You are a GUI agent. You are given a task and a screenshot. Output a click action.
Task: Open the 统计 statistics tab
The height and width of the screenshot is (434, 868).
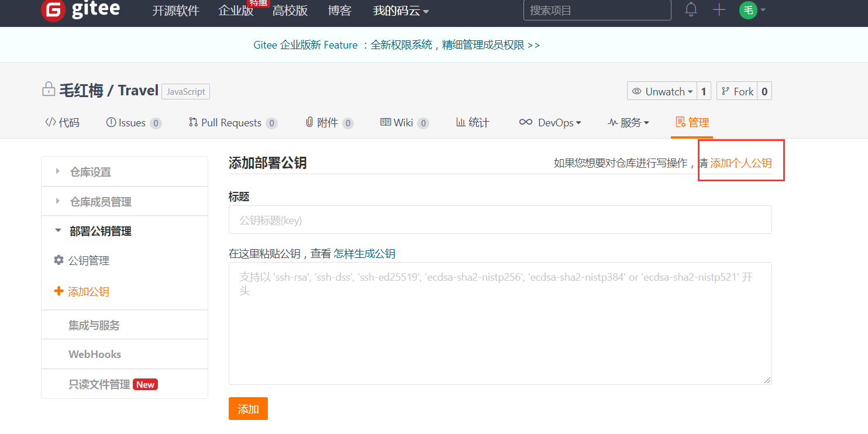[x=473, y=122]
